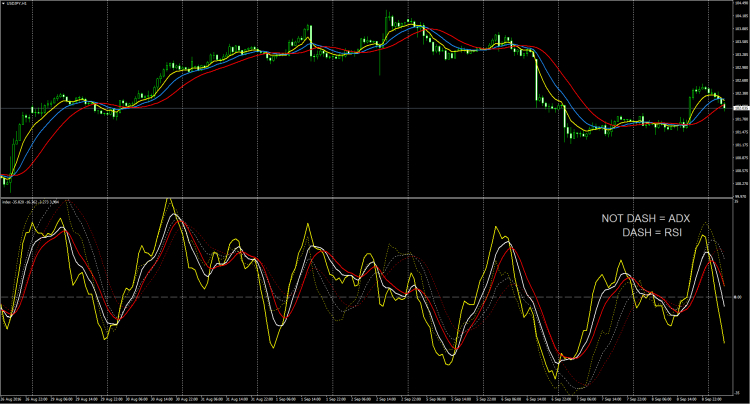Select the indicator values label in the lower subwindow
The width and height of the screenshot is (750, 404).
pos(30,202)
